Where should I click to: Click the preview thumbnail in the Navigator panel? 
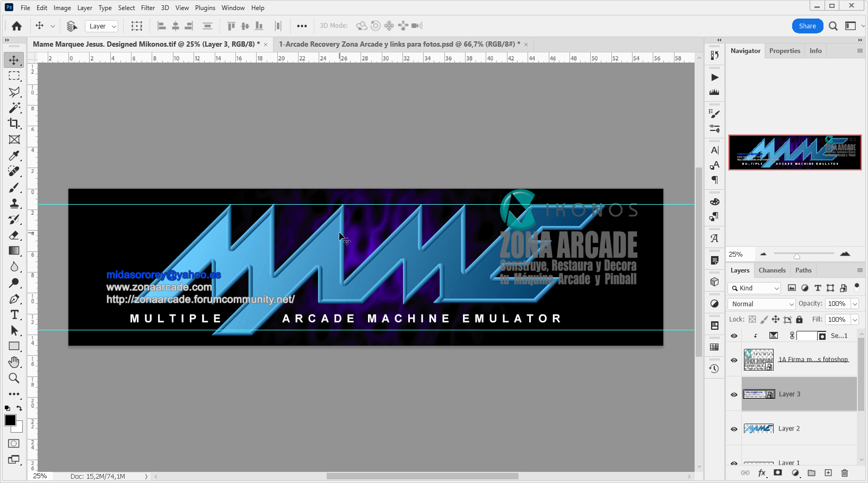(x=795, y=153)
